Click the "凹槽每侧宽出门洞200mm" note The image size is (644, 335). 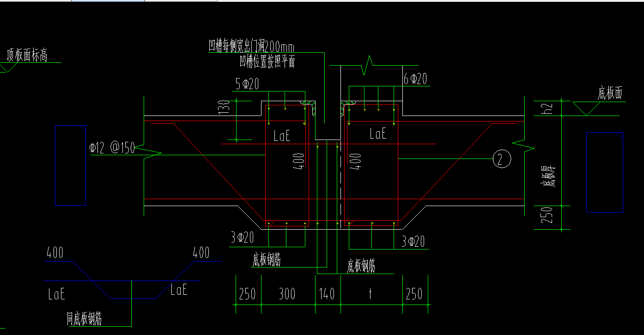tap(251, 46)
